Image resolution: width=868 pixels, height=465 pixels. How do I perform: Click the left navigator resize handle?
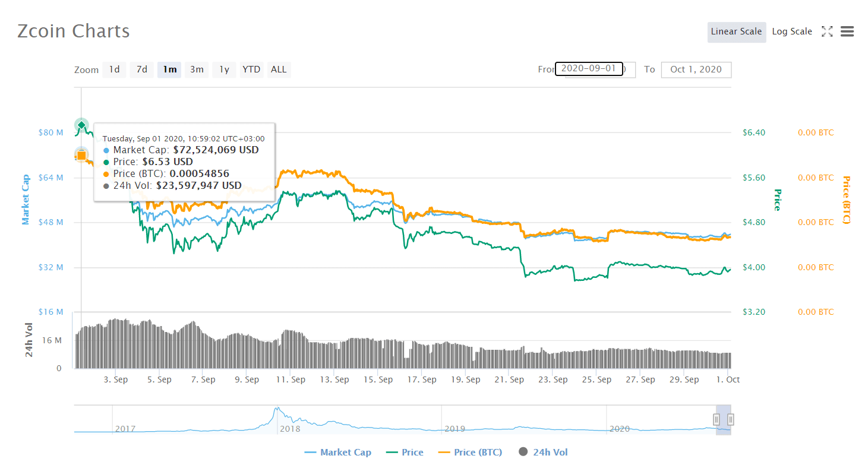716,419
